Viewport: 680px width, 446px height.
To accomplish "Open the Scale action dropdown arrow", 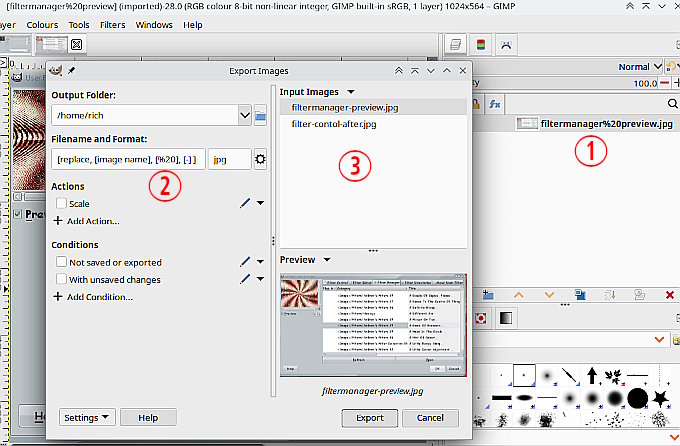I will tap(260, 203).
